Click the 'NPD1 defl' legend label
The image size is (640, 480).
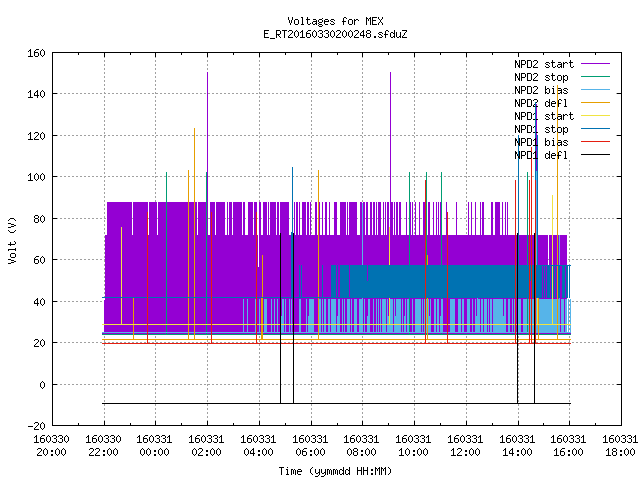pos(541,156)
